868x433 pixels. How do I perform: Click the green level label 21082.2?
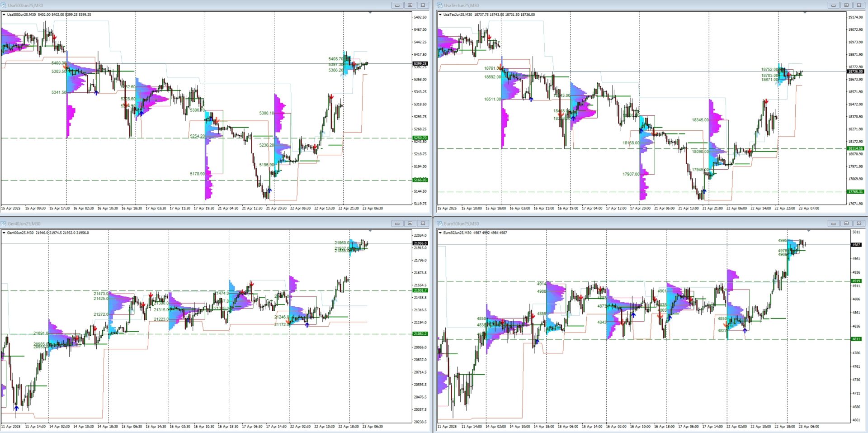click(x=420, y=334)
